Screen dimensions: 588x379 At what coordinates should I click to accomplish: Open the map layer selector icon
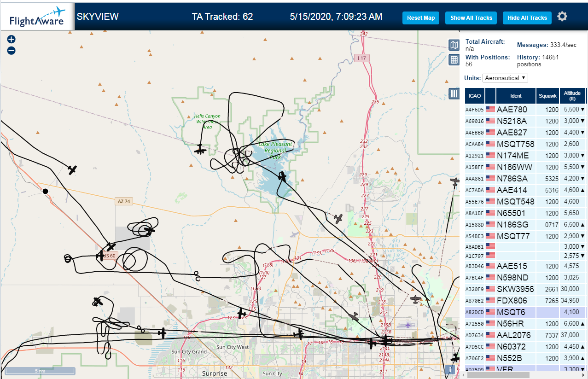pyautogui.click(x=454, y=45)
